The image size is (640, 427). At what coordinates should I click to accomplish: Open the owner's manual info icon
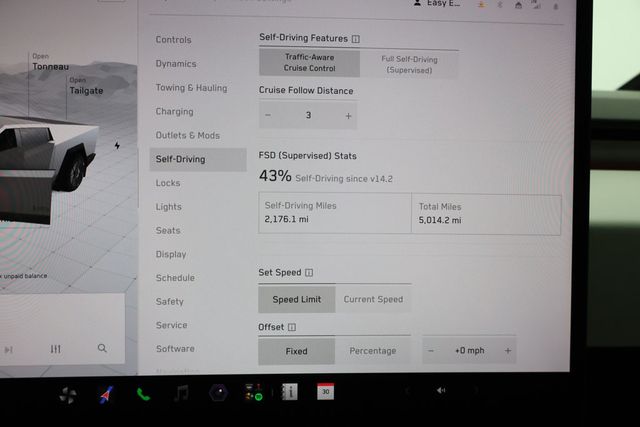point(290,392)
